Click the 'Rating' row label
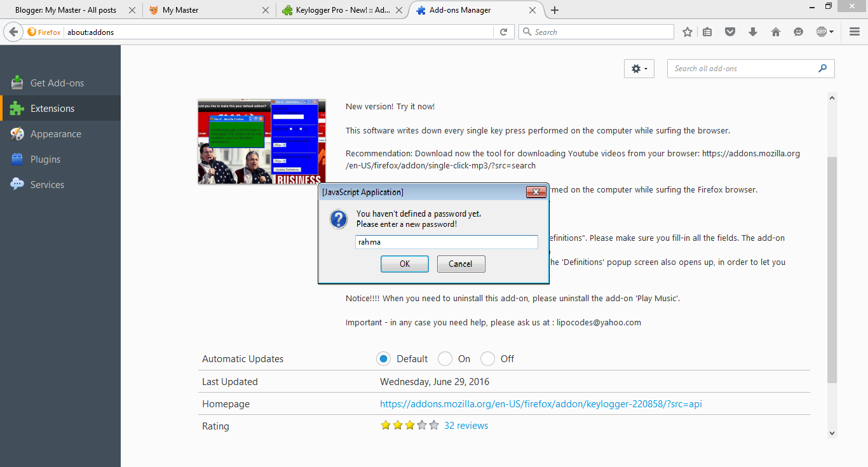 (215, 426)
